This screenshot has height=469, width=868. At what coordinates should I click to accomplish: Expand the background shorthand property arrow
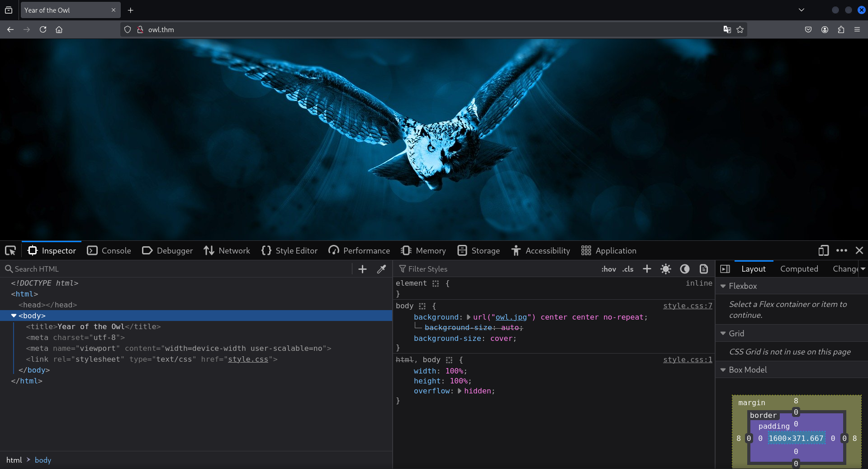point(469,317)
